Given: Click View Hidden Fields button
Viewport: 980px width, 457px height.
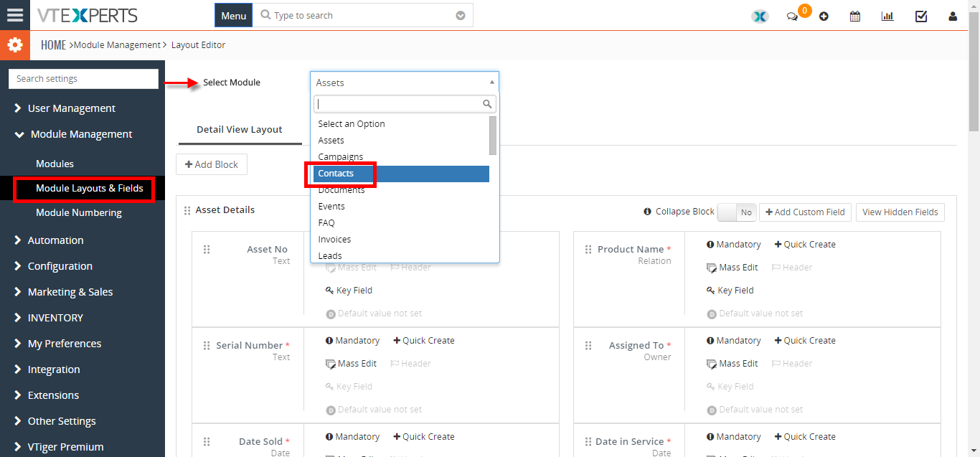Looking at the screenshot, I should point(900,212).
